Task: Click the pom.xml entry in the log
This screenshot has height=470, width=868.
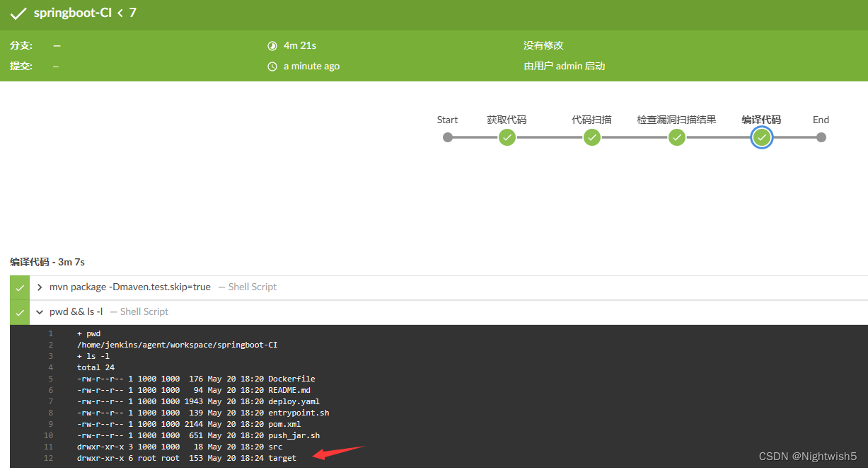Action: pyautogui.click(x=284, y=424)
